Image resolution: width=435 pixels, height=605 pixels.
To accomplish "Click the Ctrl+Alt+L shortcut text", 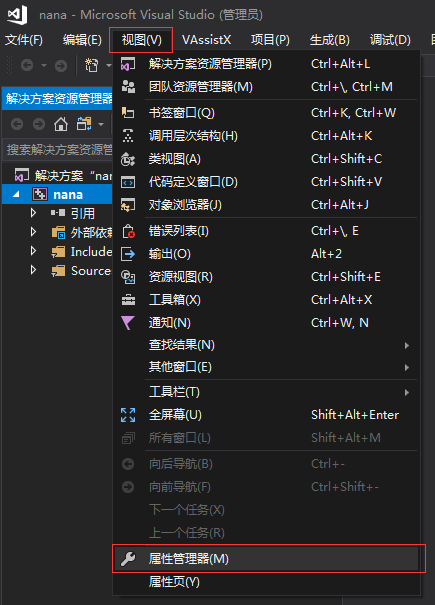I will (340, 64).
